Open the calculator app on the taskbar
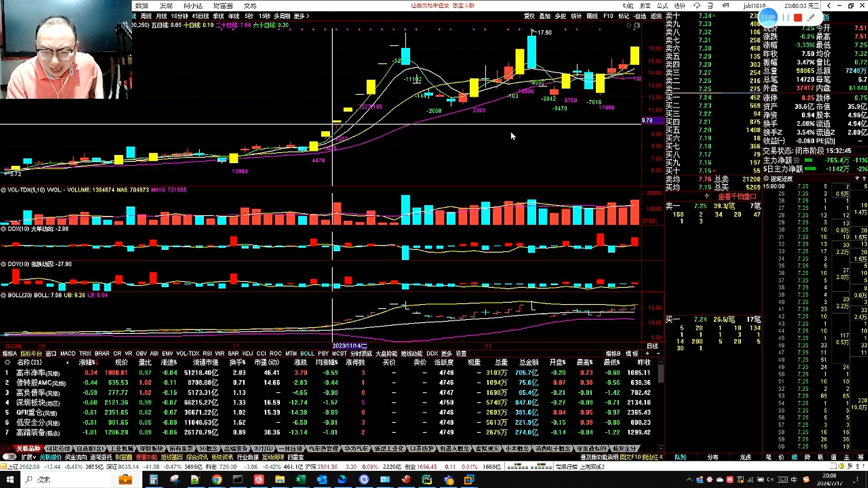The height and width of the screenshot is (488, 868). coord(154,479)
